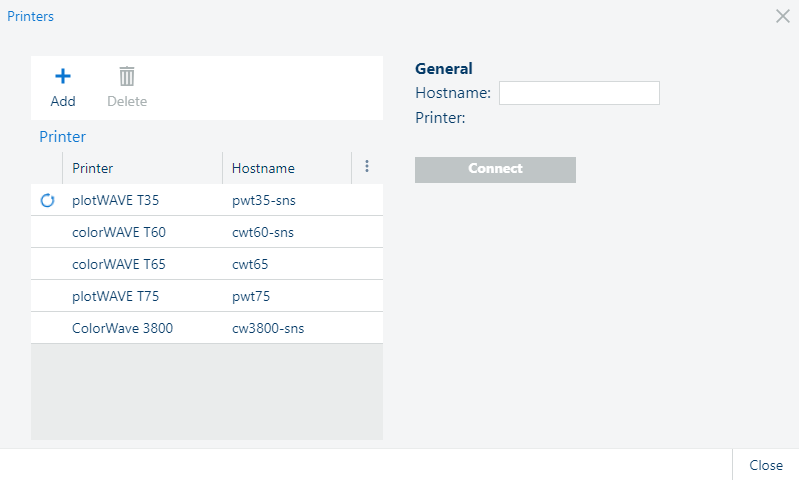Viewport: 799px width, 480px height.
Task: Close the Printers dialog with the X icon
Action: coord(783,16)
